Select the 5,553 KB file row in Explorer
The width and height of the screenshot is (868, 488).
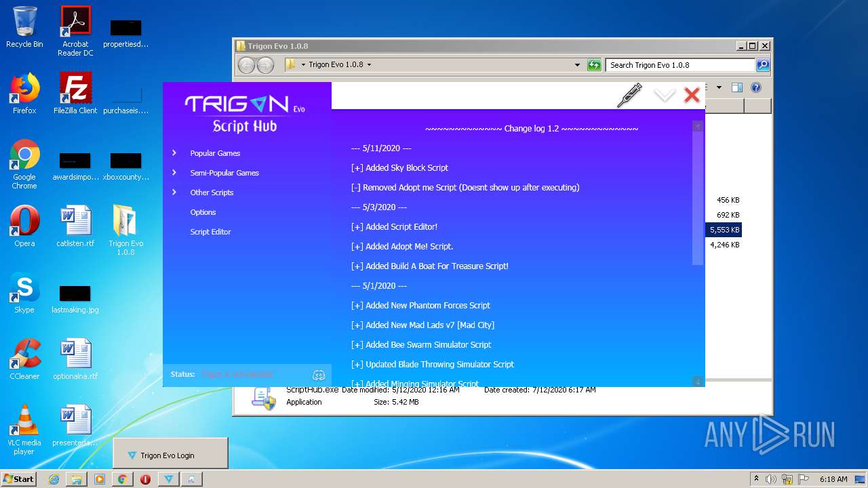(x=724, y=230)
